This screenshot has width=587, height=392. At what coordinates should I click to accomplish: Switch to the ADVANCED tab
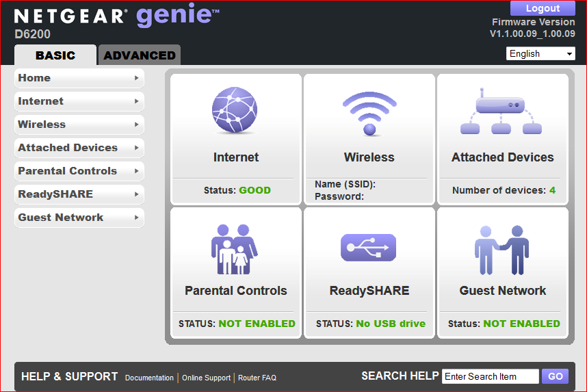[140, 55]
